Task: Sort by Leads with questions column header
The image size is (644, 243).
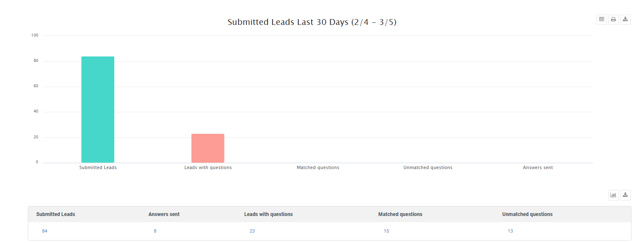Action: tap(268, 214)
